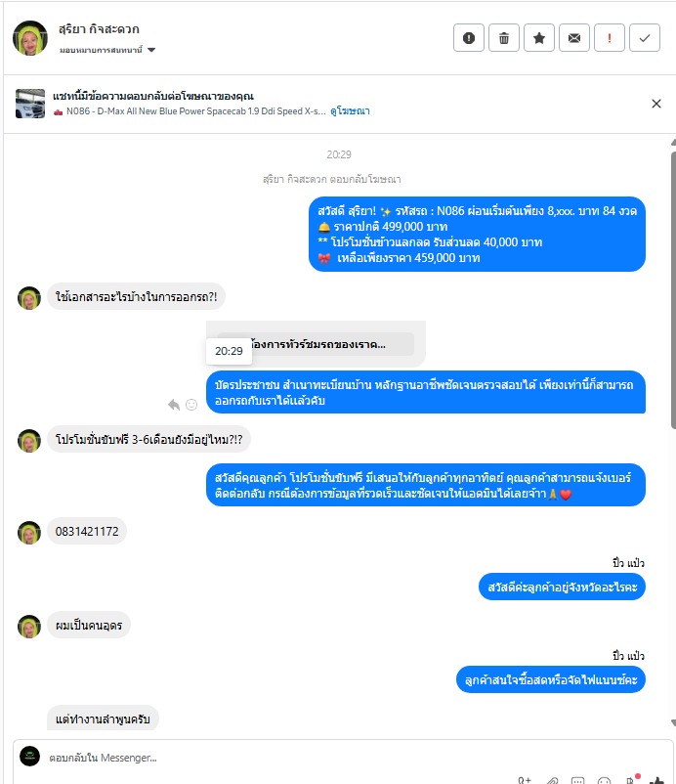Flag conversation as priority with the red exclamation icon
The width and height of the screenshot is (676, 784).
[610, 38]
